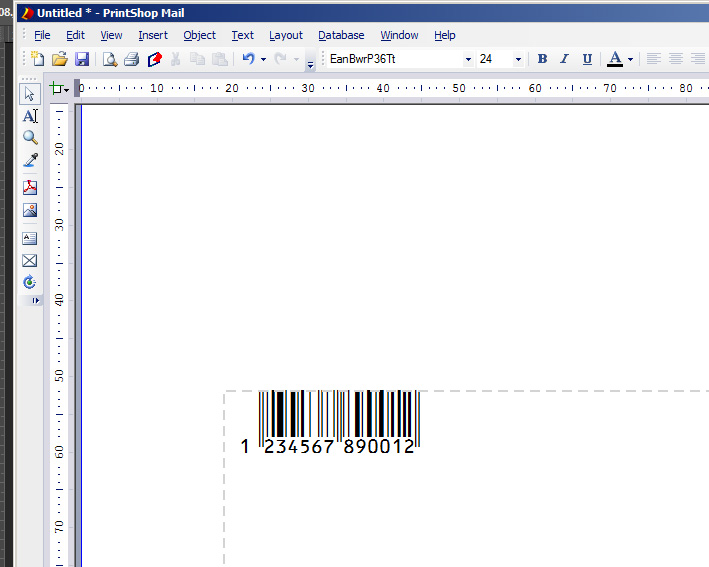Click the PrintShop Mail title bar icon
This screenshot has width=709, height=567.
pyautogui.click(x=28, y=13)
